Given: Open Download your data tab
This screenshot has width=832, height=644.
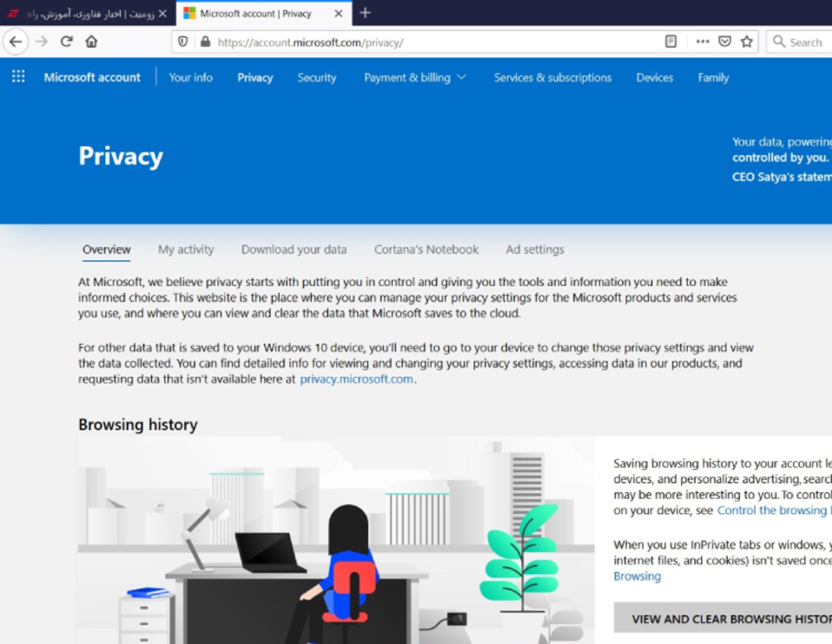Looking at the screenshot, I should point(294,249).
